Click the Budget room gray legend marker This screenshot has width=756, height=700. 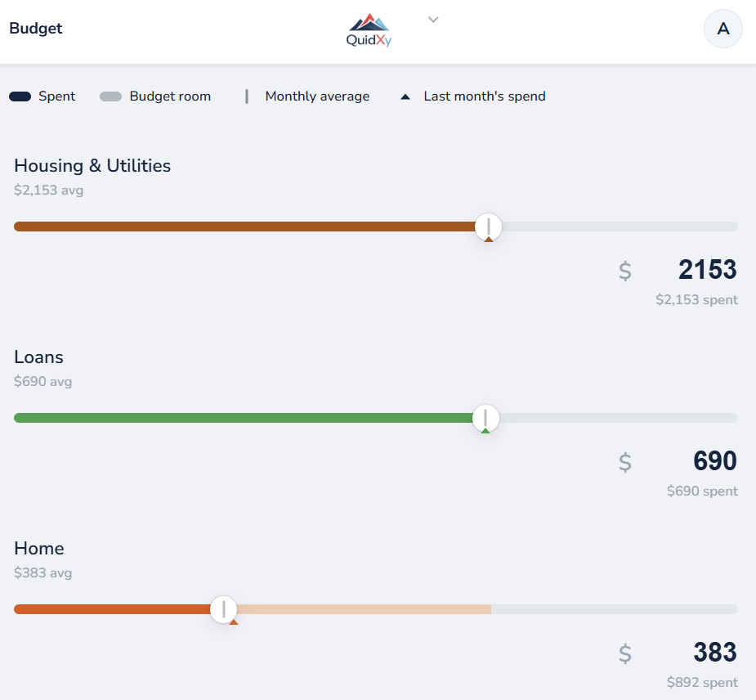110,96
